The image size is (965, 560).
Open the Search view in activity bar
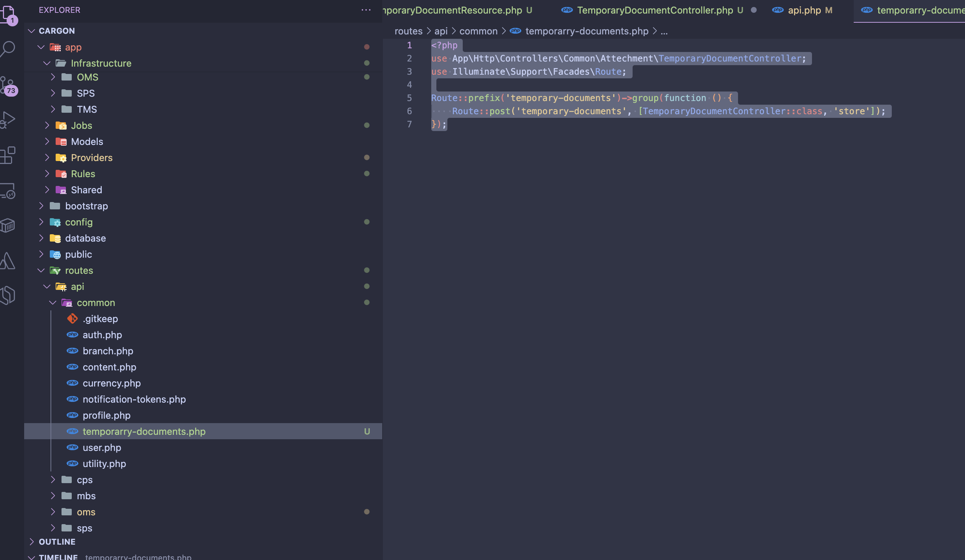(x=8, y=49)
